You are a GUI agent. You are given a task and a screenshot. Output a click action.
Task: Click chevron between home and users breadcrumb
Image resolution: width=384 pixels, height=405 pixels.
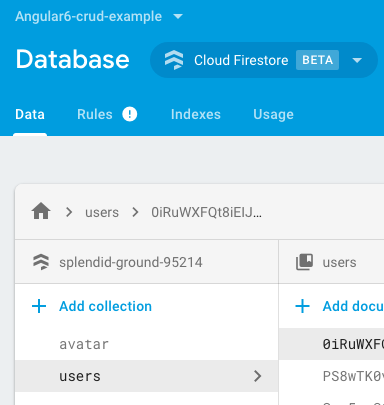tap(69, 212)
